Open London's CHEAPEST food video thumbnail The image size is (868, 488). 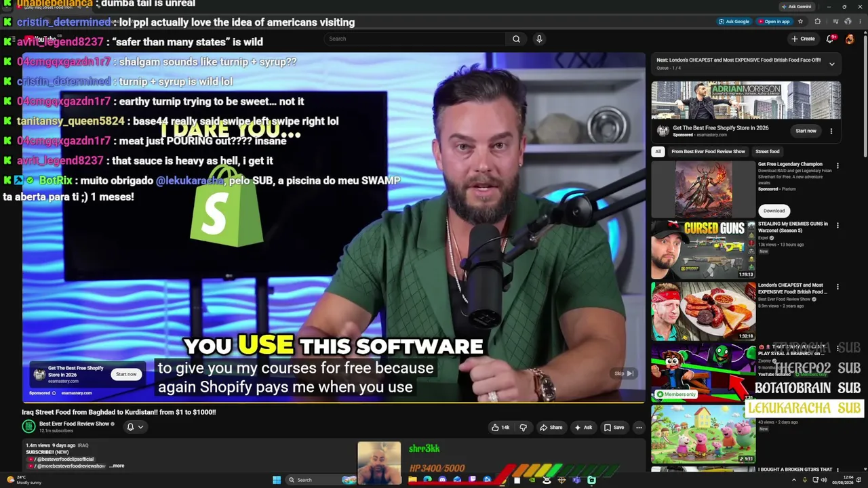(703, 311)
